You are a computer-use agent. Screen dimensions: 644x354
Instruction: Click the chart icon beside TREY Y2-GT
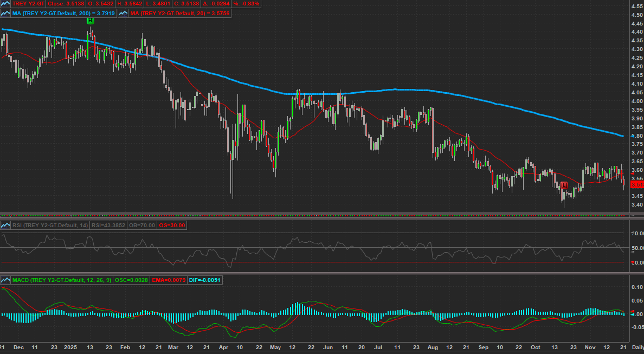click(6, 4)
